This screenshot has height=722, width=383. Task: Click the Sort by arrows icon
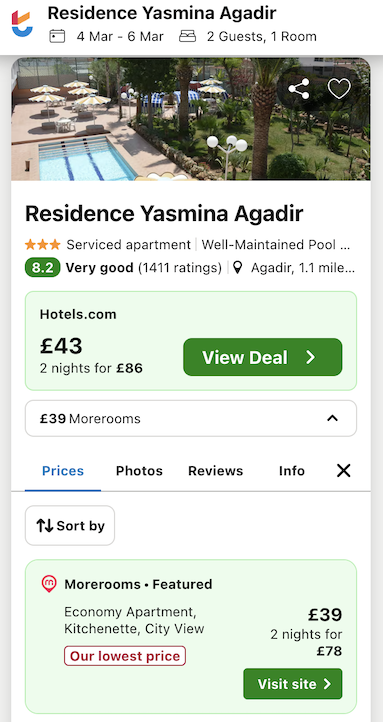tap(45, 525)
